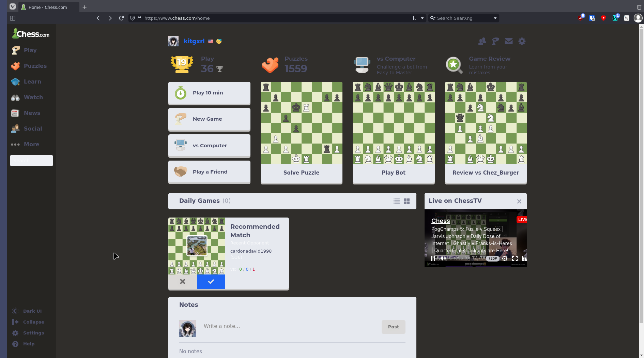Select the Watch binoculars icon in sidebar
This screenshot has width=644, height=358.
pyautogui.click(x=15, y=97)
